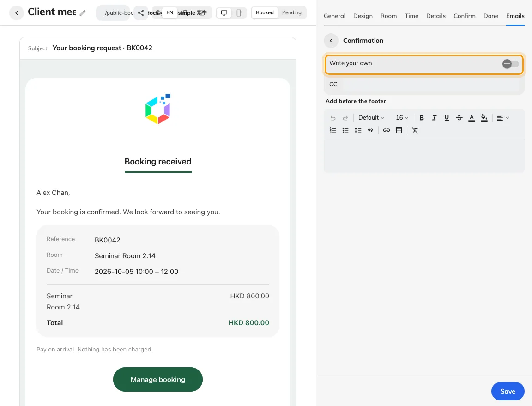
Task: Save the confirmation email settings
Action: tap(508, 391)
